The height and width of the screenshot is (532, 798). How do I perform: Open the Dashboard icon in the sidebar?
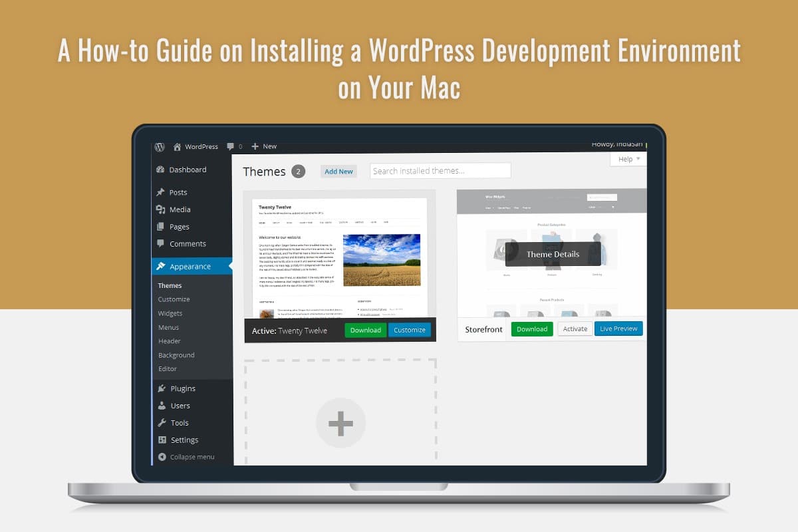[x=162, y=170]
